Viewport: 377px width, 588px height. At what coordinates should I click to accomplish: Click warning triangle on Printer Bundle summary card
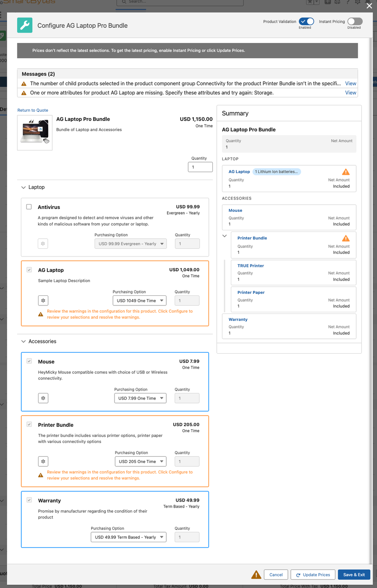point(346,238)
